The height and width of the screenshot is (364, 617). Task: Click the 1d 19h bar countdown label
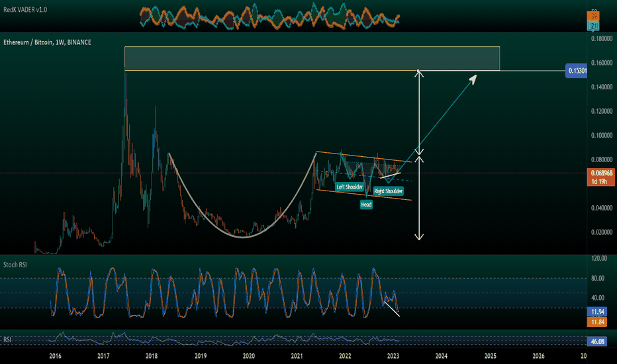(x=599, y=181)
